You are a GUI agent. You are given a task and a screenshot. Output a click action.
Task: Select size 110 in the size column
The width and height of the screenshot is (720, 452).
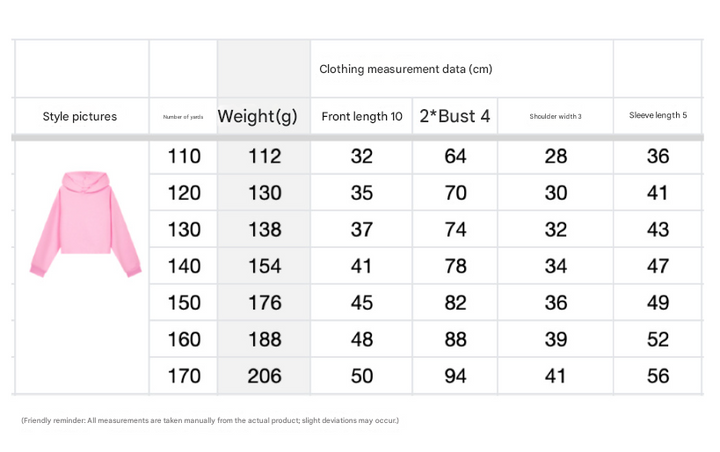(184, 156)
